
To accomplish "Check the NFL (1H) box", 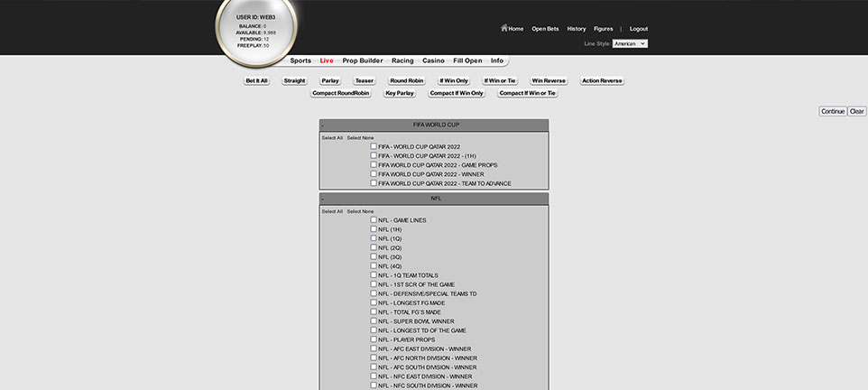I will (374, 228).
